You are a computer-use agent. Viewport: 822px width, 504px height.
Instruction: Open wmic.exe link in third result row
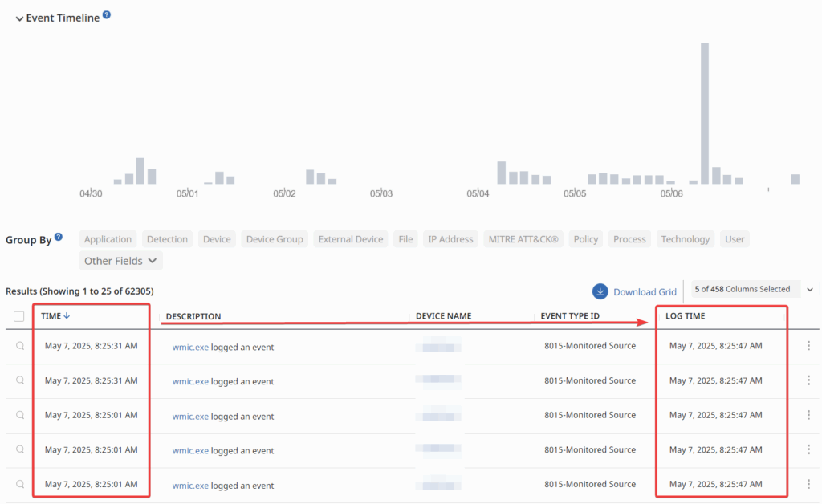point(190,416)
